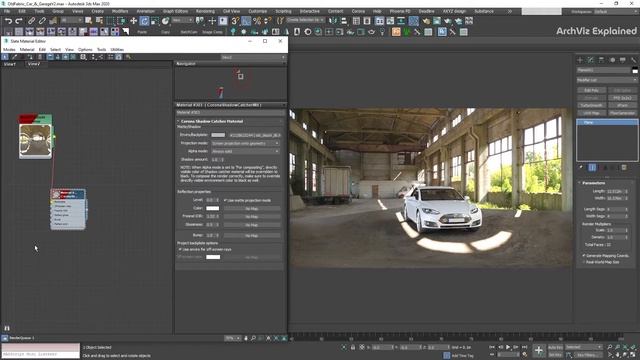Click the Shadow amount input field
Screen dimensions: 640x360
(x=215, y=160)
